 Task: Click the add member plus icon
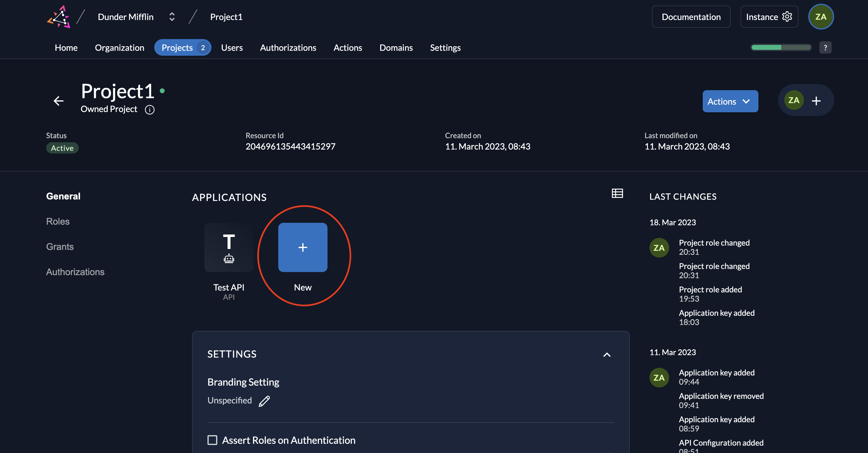tap(816, 100)
